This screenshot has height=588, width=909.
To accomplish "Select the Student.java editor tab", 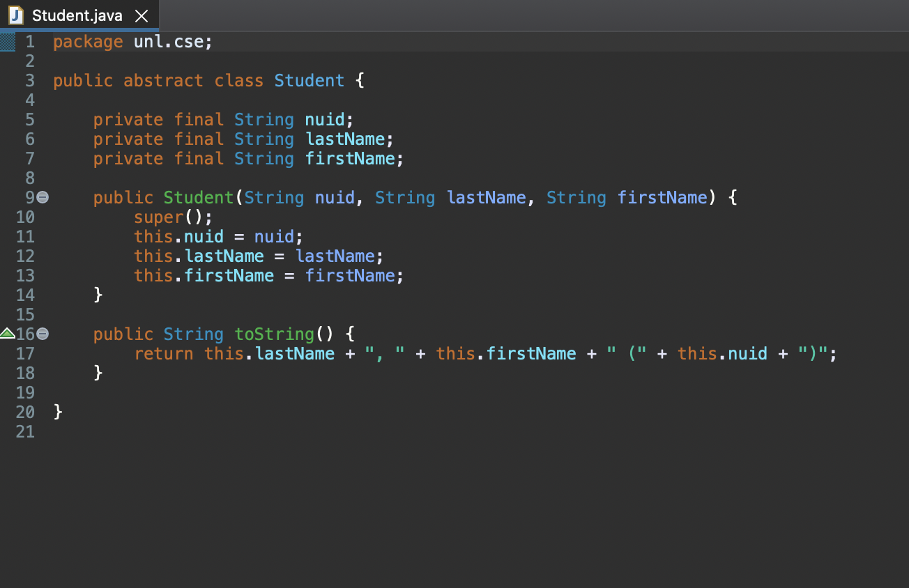I will point(77,15).
